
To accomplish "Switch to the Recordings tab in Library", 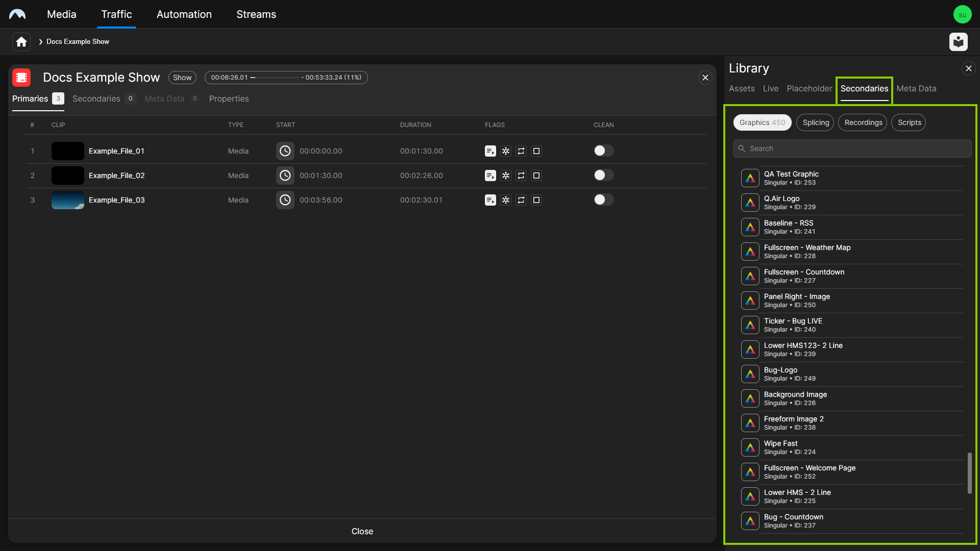I will tap(864, 122).
